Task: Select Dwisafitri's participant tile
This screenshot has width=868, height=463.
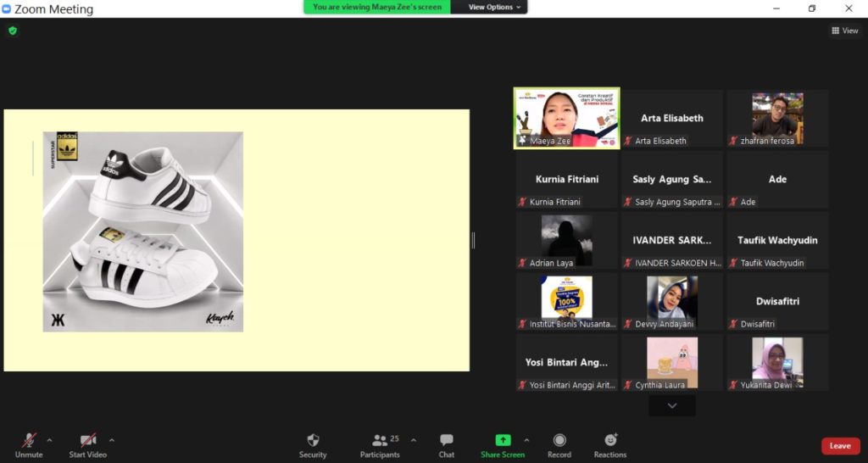Action: point(778,301)
